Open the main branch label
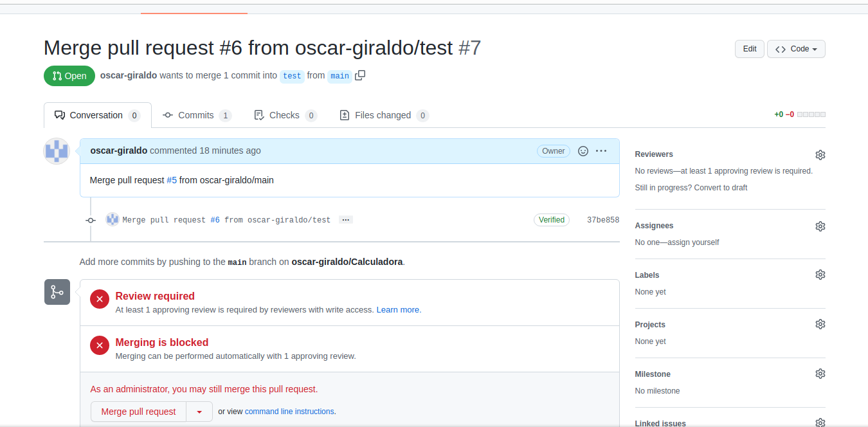The width and height of the screenshot is (868, 427). pos(339,76)
